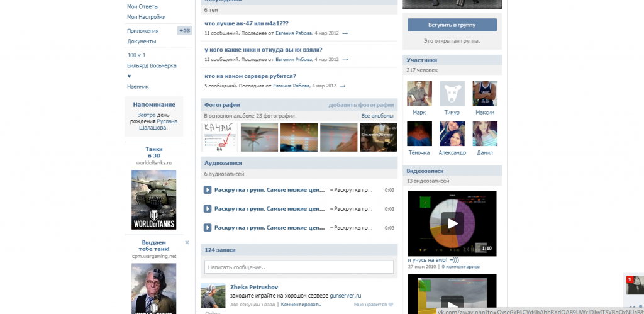
Task: Click the heart item in left menu
Action: pyautogui.click(x=130, y=76)
